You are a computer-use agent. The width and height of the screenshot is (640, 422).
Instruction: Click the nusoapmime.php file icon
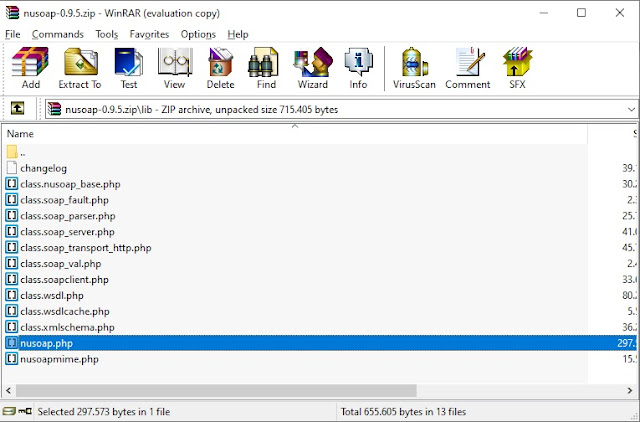[12, 359]
